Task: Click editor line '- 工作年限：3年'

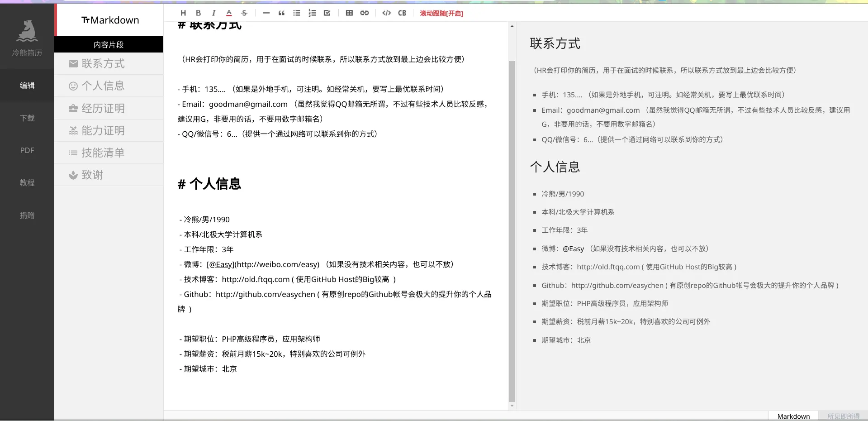Action: click(206, 249)
